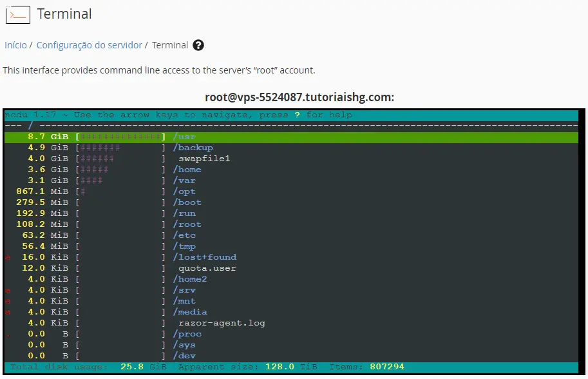Select the /etc directory entry
The width and height of the screenshot is (588, 379).
(x=184, y=235)
